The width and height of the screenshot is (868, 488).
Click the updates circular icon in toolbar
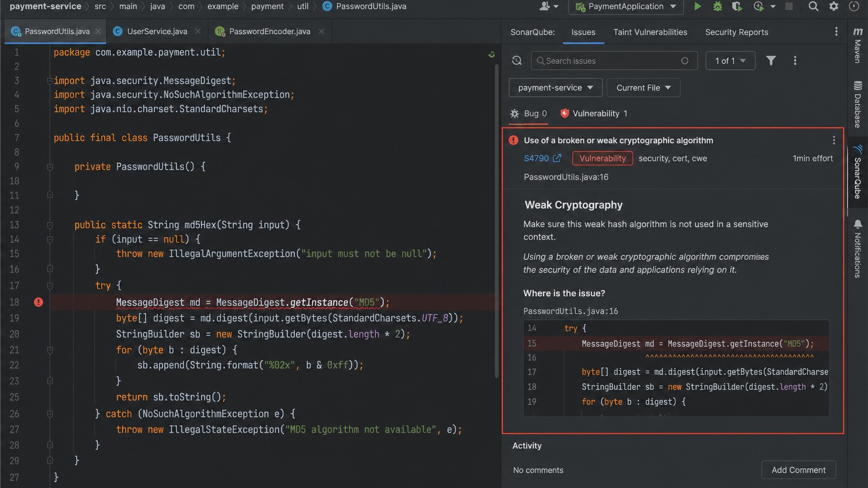(x=854, y=6)
